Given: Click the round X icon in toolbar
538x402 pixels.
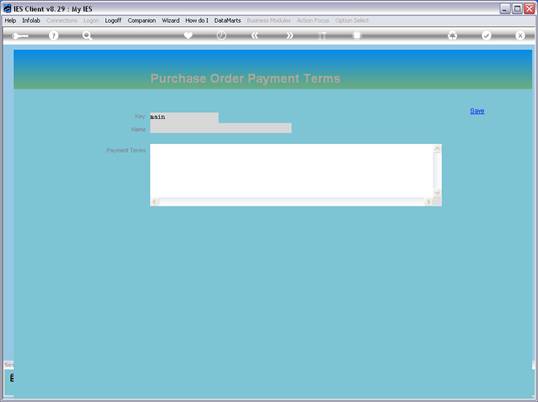Looking at the screenshot, I should click(520, 35).
